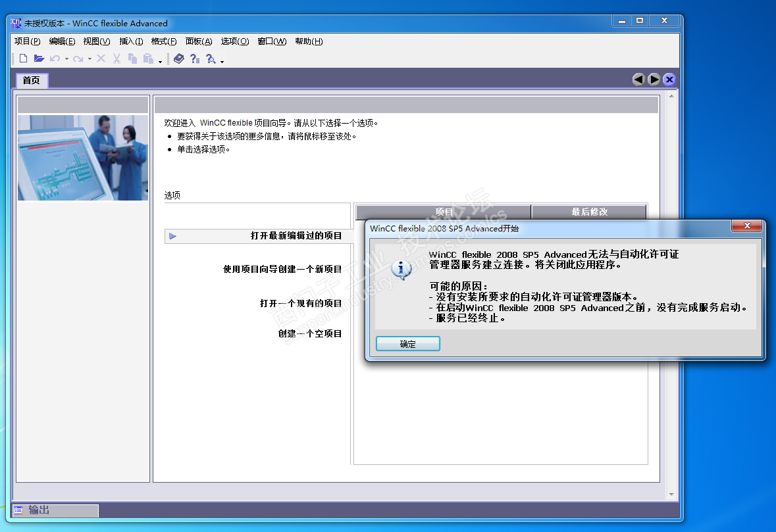776x532 pixels.
Task: Select 使用项目向导创建一个新项目 option
Action: coord(282,269)
